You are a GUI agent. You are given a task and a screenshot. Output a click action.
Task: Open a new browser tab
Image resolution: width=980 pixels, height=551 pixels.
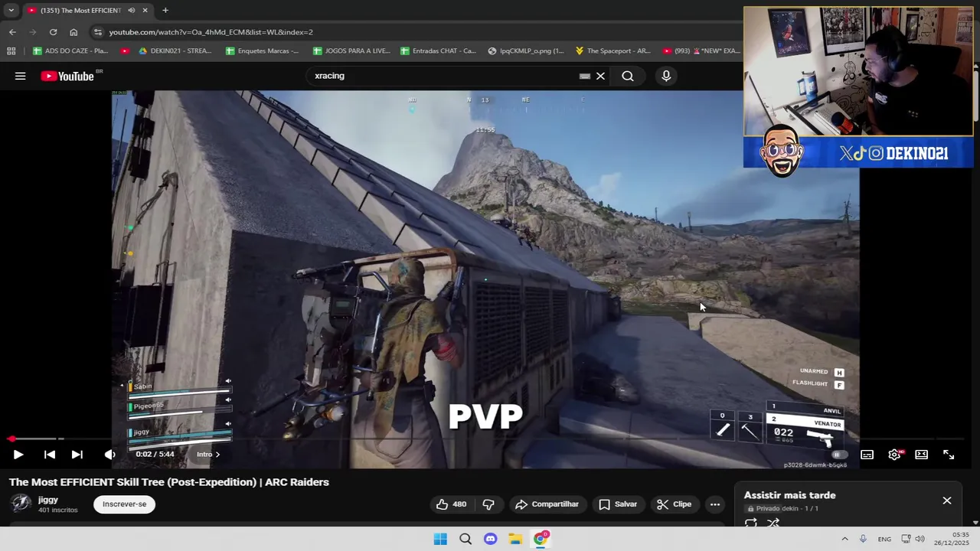pos(165,10)
